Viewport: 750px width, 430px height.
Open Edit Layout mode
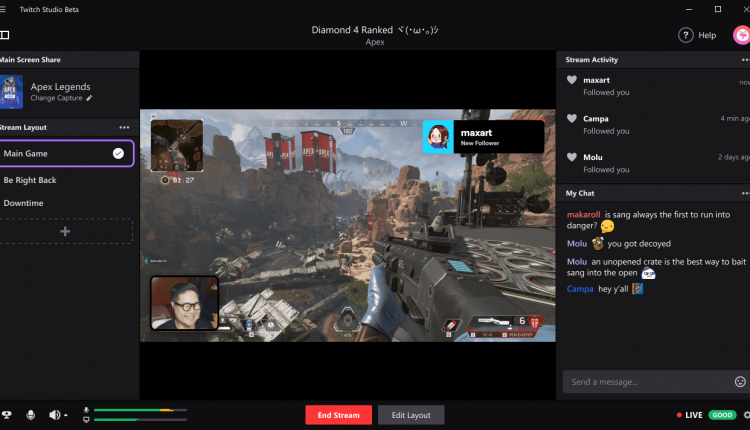point(411,415)
